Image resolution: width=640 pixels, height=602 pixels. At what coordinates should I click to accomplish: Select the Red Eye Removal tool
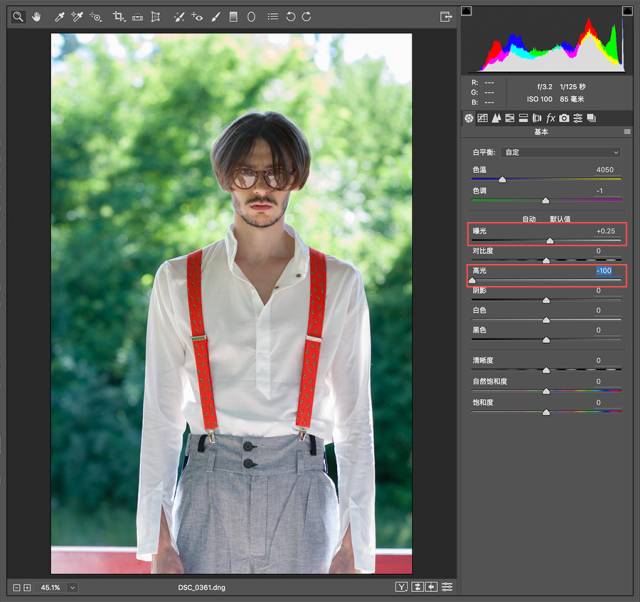coord(198,17)
